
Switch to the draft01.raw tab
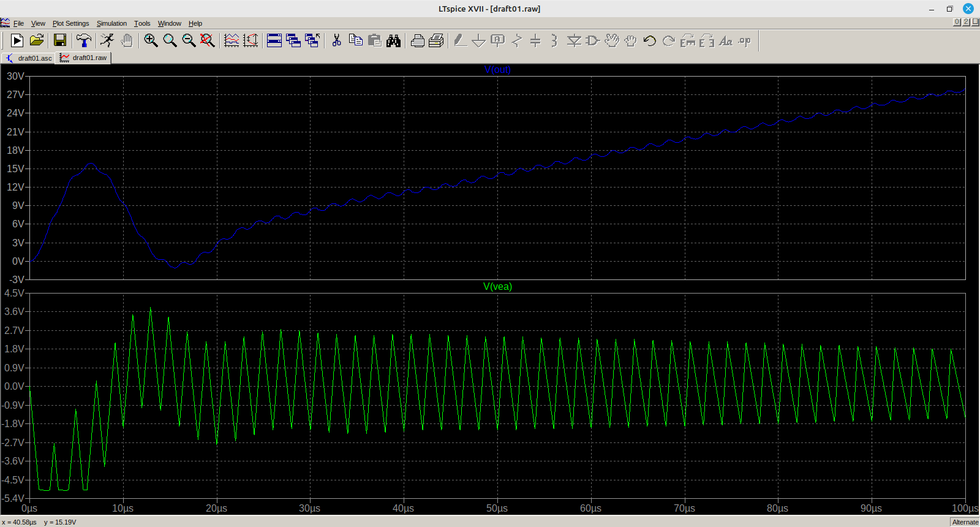tap(83, 58)
